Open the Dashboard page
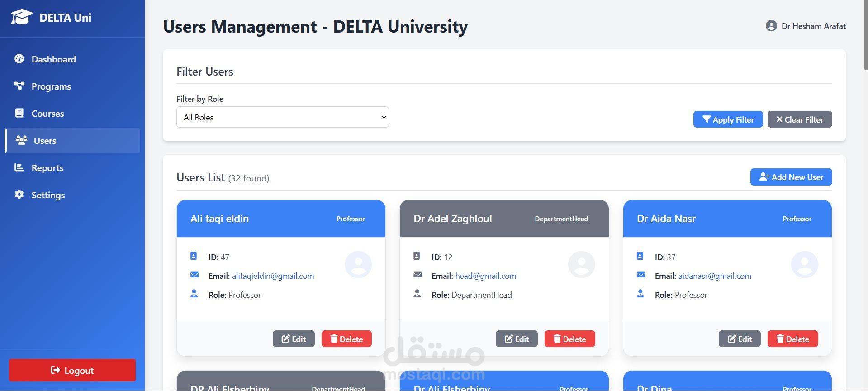 [72, 59]
